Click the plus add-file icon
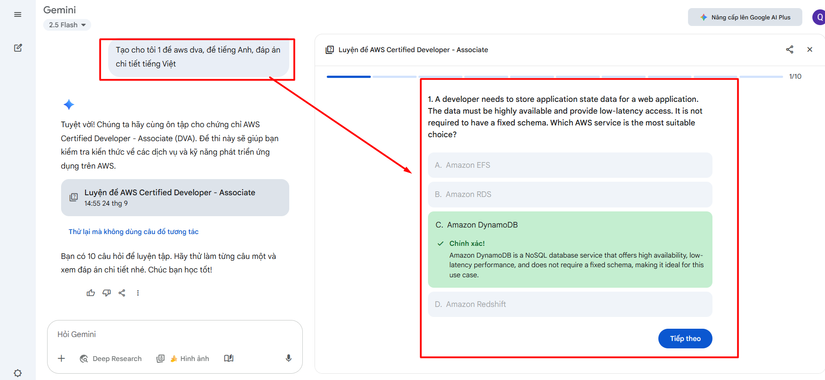Viewport: 825px width, 380px height. point(61,358)
